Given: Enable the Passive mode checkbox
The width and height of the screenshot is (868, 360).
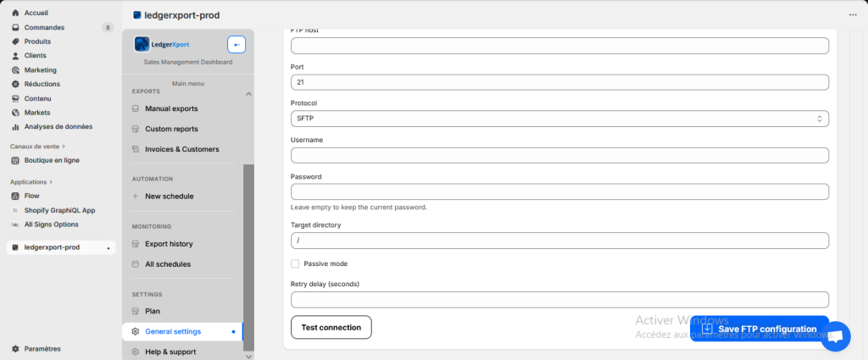Looking at the screenshot, I should coord(295,263).
